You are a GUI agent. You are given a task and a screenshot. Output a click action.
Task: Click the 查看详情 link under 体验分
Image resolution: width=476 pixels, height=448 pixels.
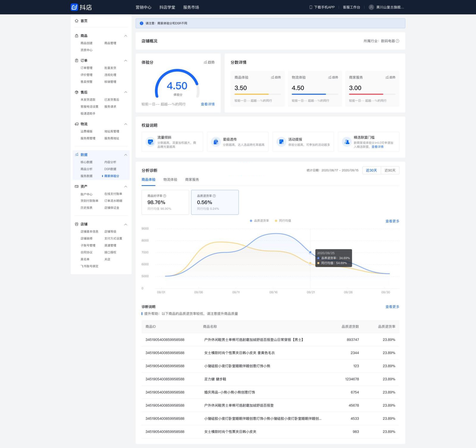(207, 104)
